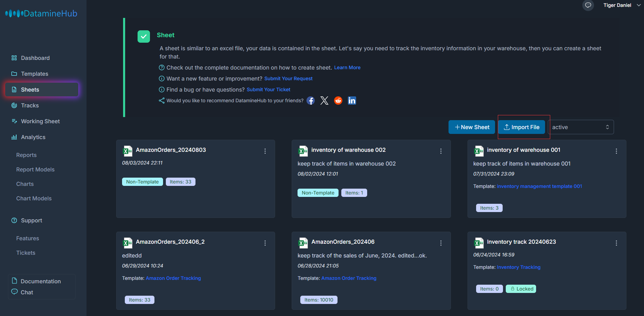Image resolution: width=644 pixels, height=316 pixels.
Task: Open three-dot menu for Inventory track 20240623
Action: pyautogui.click(x=616, y=243)
